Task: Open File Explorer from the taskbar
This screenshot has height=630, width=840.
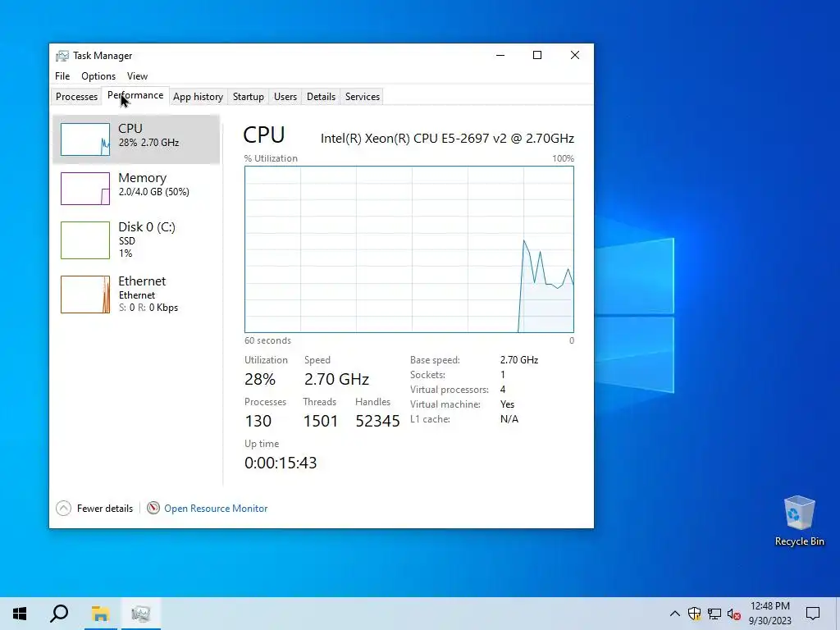Action: tap(100, 614)
